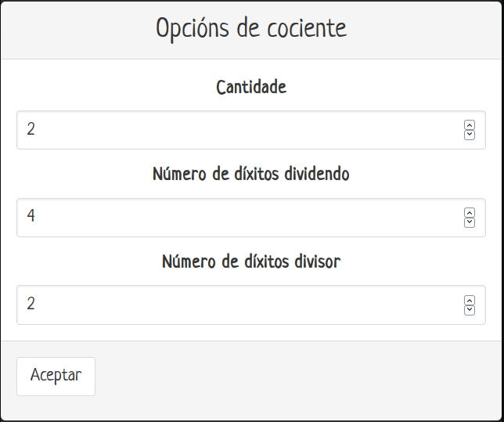Click the Opcións de cociente title
Image resolution: width=504 pixels, height=422 pixels.
251,29
